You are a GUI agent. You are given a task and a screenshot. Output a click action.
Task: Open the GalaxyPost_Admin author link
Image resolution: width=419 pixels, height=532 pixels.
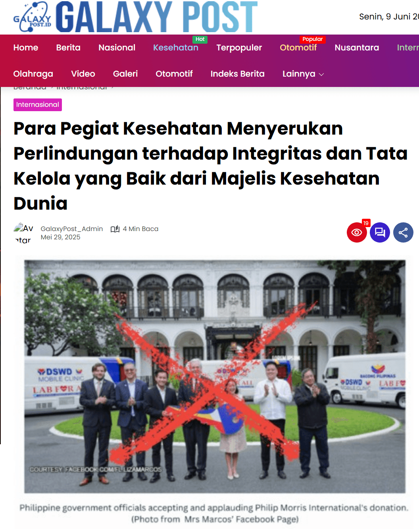72,229
